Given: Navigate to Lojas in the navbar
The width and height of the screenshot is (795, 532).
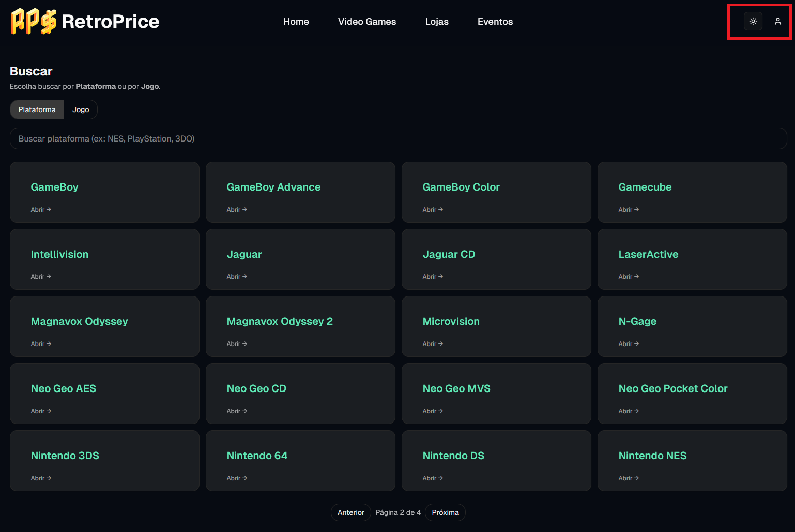Looking at the screenshot, I should point(436,22).
